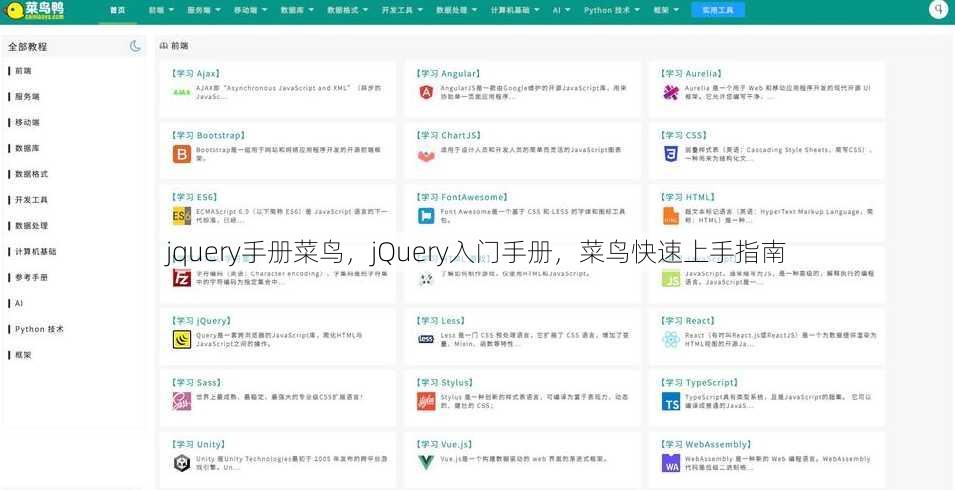This screenshot has width=955, height=490.
Task: Expand the 移动端 dropdown in top navigation
Action: tap(250, 10)
